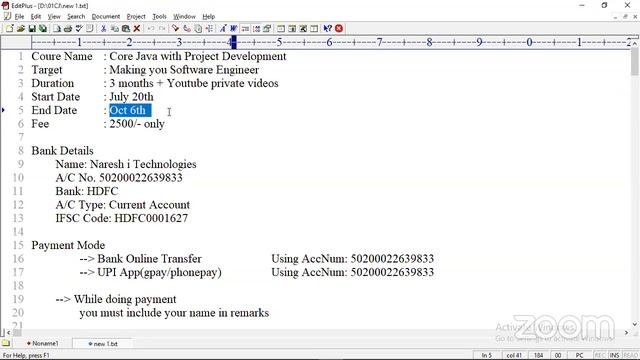
Task: Click the 'IFSC Code: HDFC0001627' line
Action: coord(122,218)
